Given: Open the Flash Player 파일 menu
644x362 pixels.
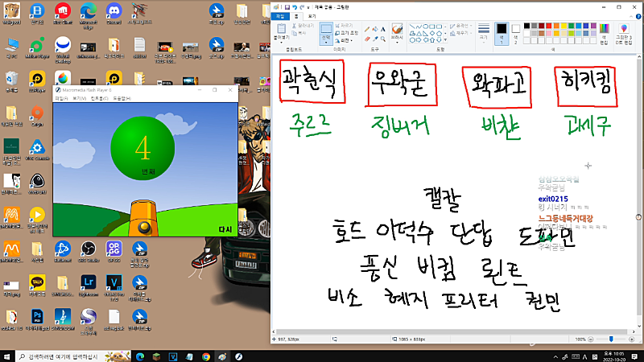Looking at the screenshot, I should pos(61,98).
